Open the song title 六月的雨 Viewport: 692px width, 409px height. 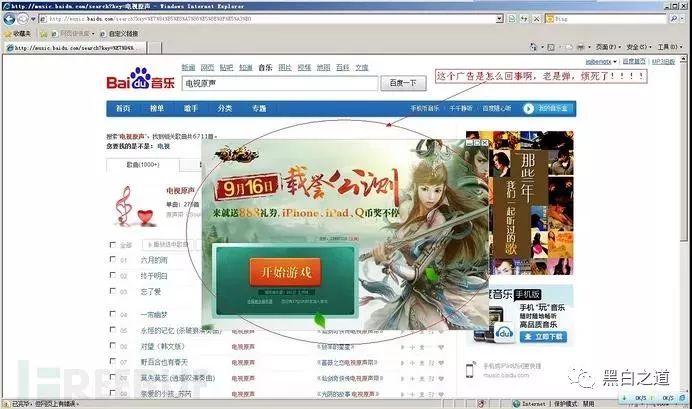[x=154, y=260]
